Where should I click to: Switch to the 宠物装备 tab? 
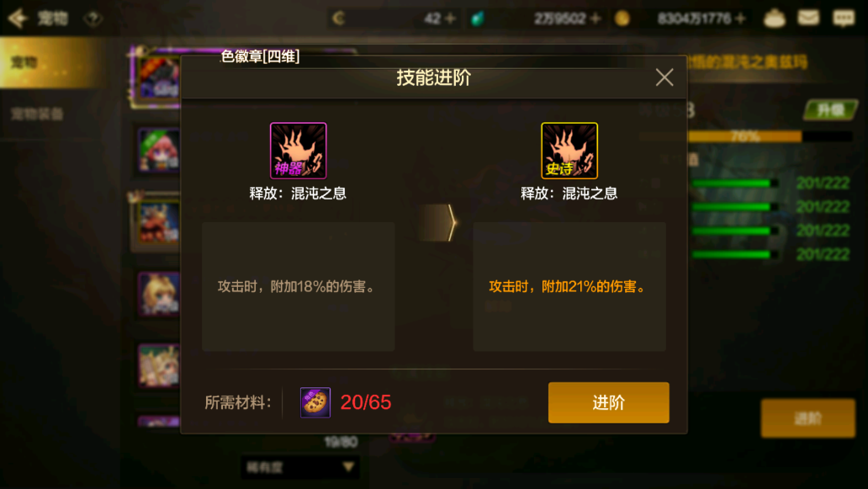click(x=37, y=114)
